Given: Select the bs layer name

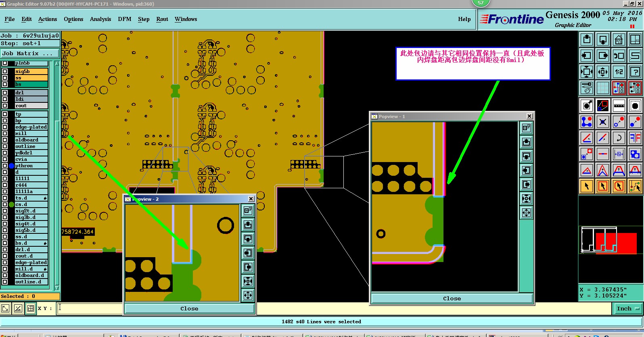Looking at the screenshot, I should 31,84.
